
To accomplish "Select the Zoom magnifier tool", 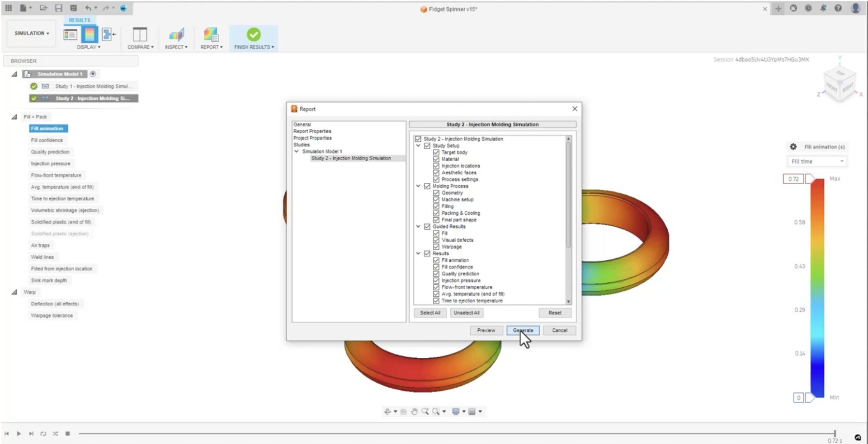I will (425, 411).
